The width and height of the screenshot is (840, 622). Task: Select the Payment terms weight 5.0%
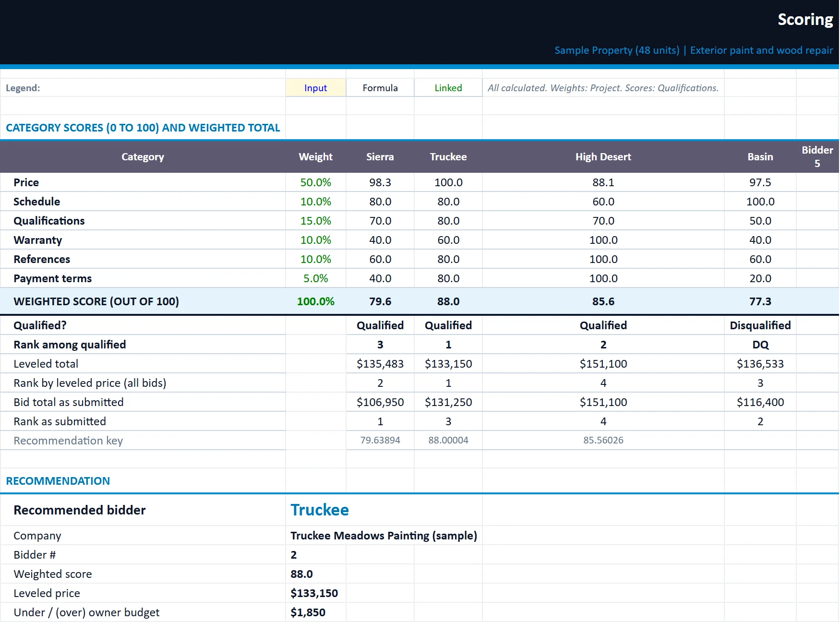pos(316,278)
